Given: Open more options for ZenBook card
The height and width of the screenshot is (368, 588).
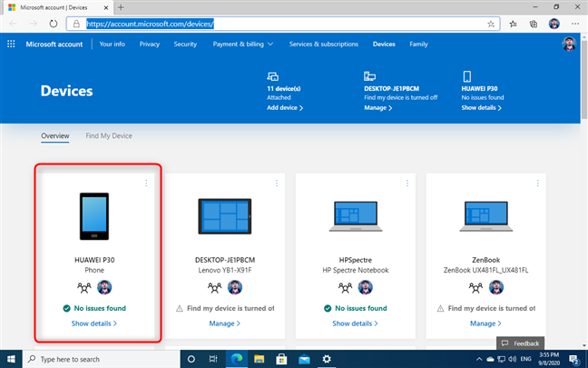Looking at the screenshot, I should (538, 183).
